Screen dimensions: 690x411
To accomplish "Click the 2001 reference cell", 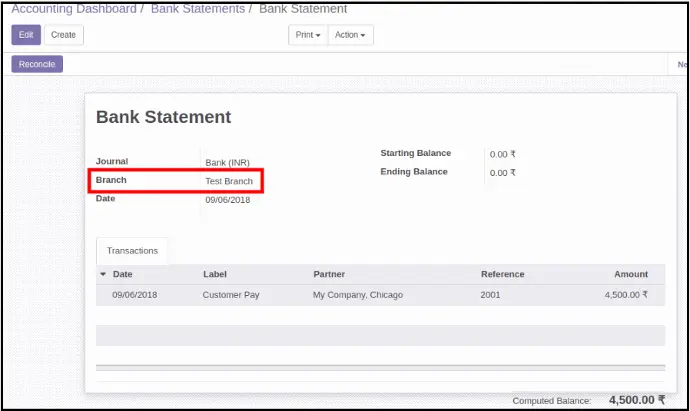I will pos(492,295).
